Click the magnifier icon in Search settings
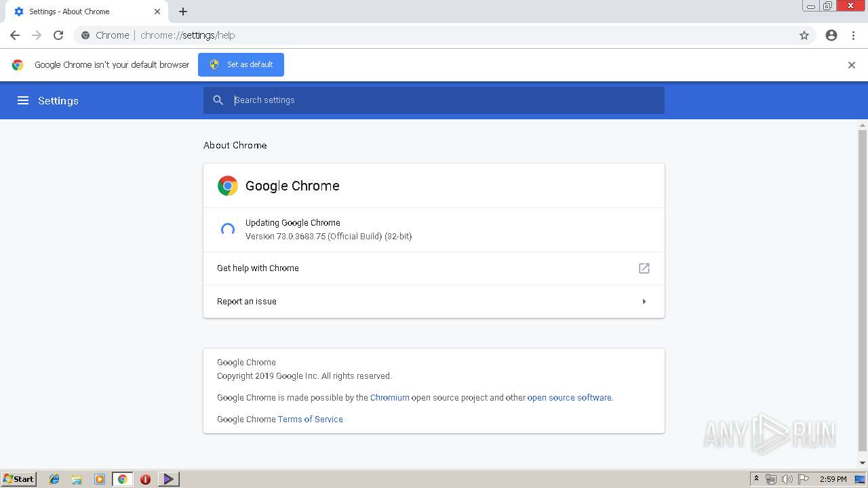Image resolution: width=868 pixels, height=488 pixels. click(x=218, y=100)
